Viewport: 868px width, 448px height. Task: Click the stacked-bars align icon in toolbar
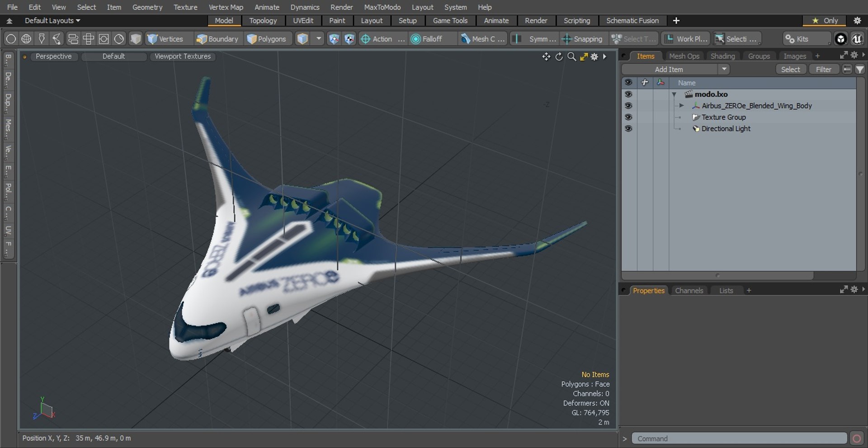point(73,39)
